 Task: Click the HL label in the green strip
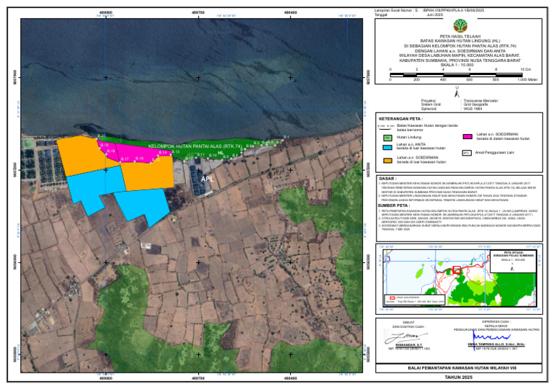[x=221, y=153]
